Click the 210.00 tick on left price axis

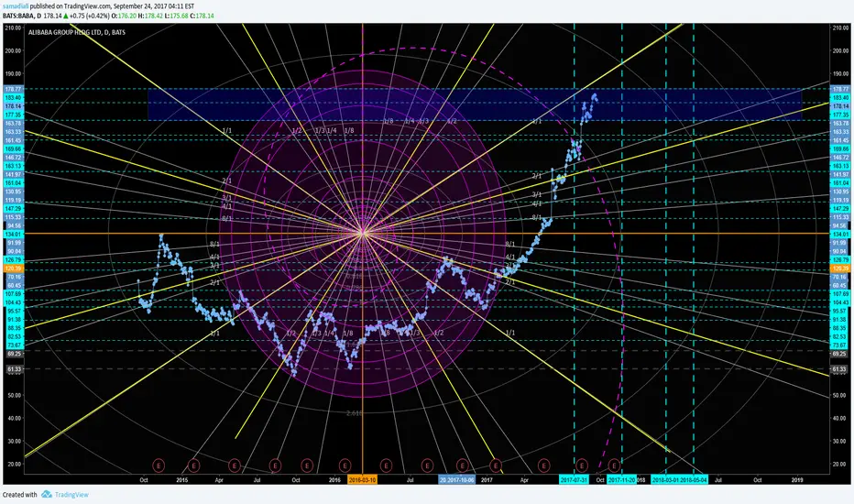[14, 27]
